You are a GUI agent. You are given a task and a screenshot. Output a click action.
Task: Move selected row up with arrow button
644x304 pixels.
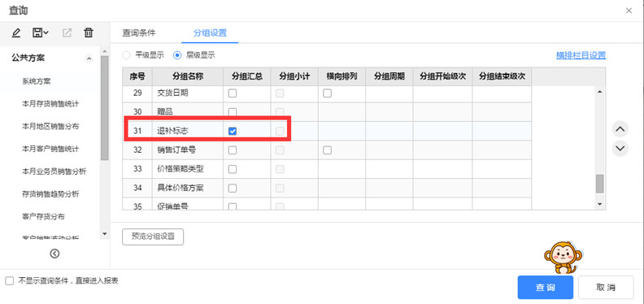click(620, 130)
